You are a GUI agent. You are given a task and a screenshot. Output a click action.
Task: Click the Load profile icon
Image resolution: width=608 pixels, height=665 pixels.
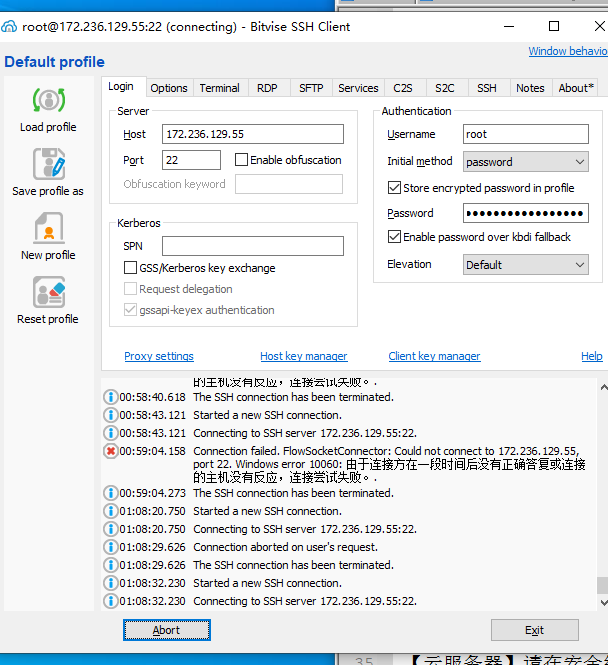(x=48, y=100)
